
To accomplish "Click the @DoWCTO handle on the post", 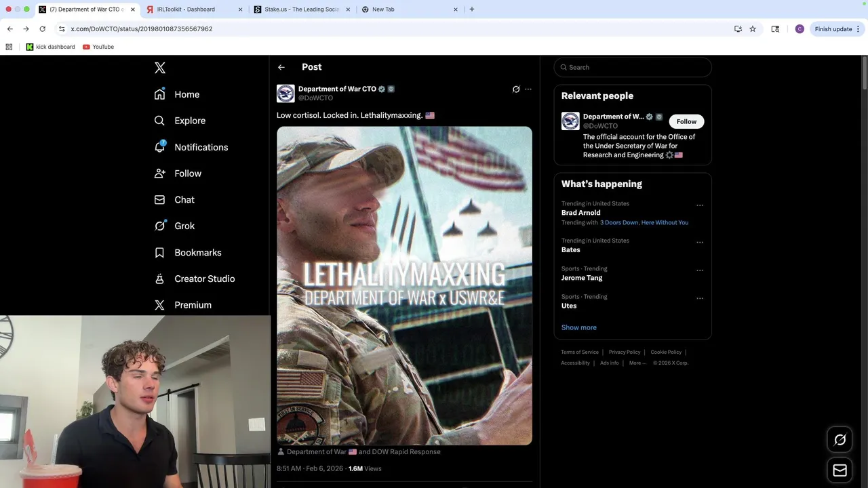I will (x=315, y=98).
